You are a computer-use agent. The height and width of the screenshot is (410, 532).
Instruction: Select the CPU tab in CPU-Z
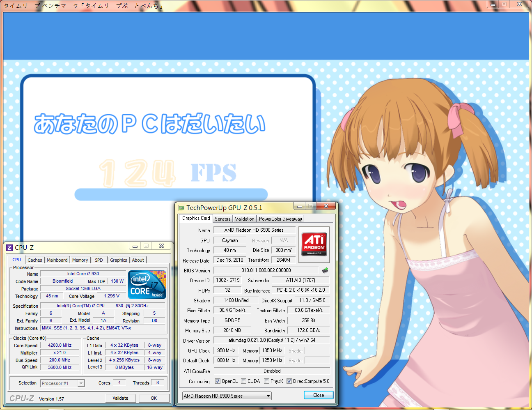[x=16, y=260]
